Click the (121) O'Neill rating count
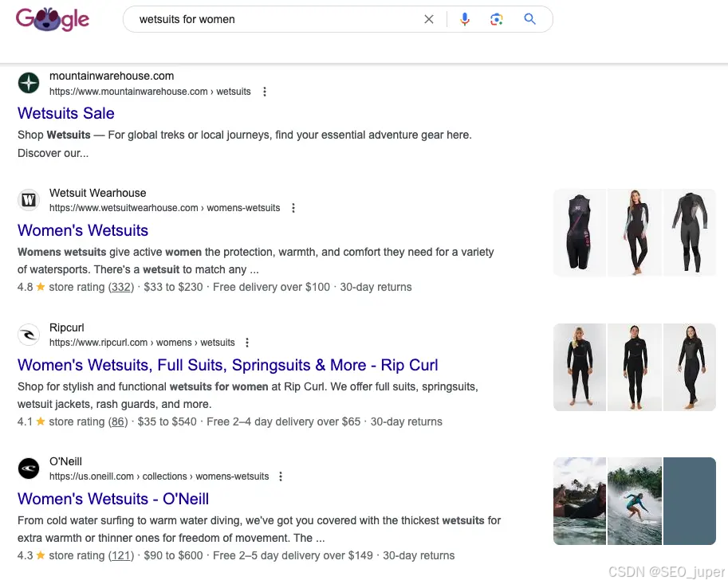 coord(120,555)
